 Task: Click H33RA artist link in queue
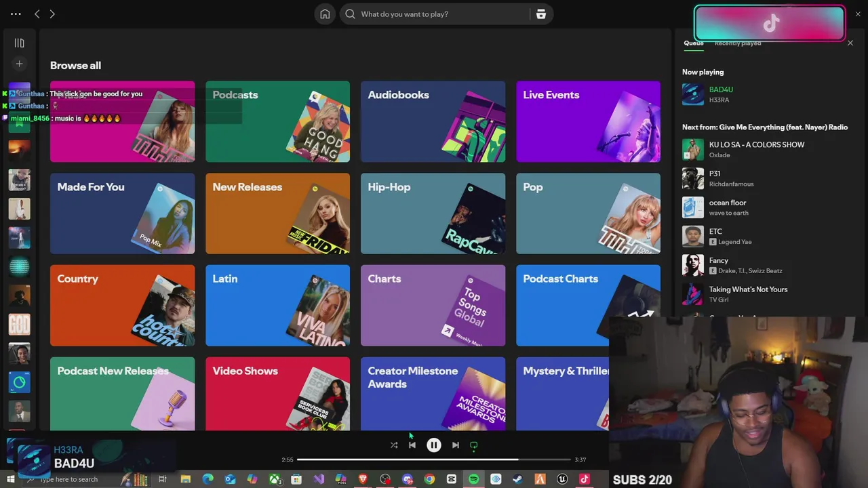pos(719,100)
